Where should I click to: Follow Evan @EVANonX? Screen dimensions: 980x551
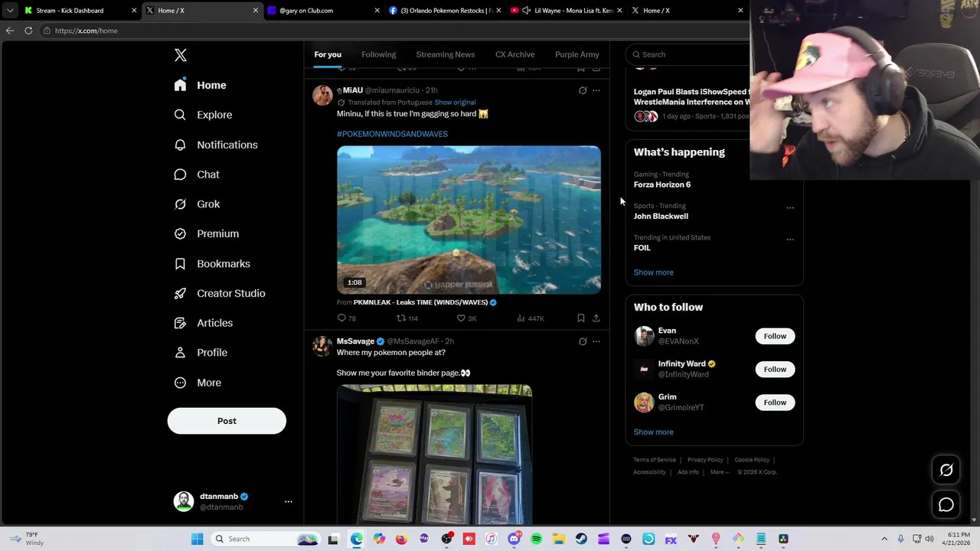pos(775,336)
